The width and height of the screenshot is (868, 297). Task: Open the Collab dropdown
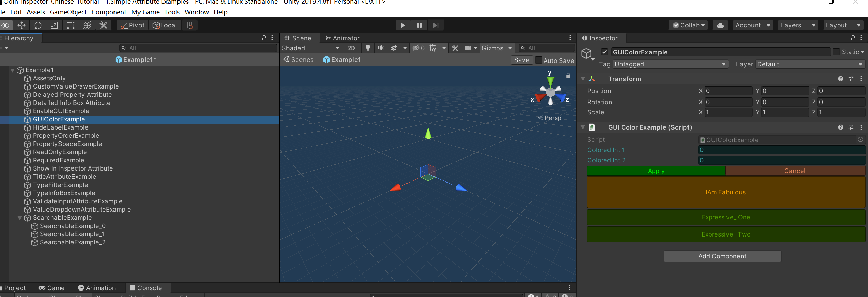point(689,25)
